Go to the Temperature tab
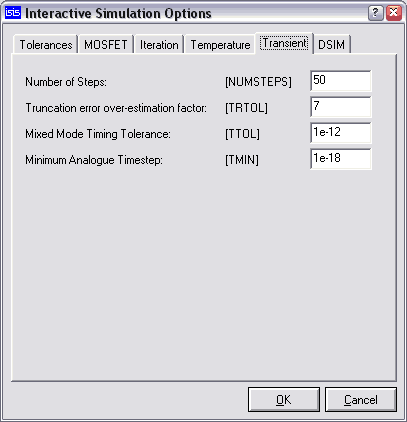407x422 pixels. pos(220,45)
